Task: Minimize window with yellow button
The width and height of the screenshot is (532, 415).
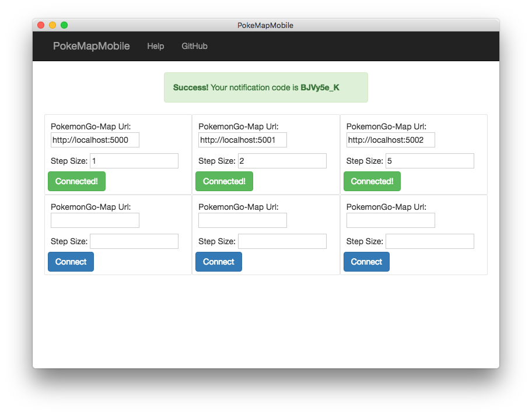Action: coord(52,25)
